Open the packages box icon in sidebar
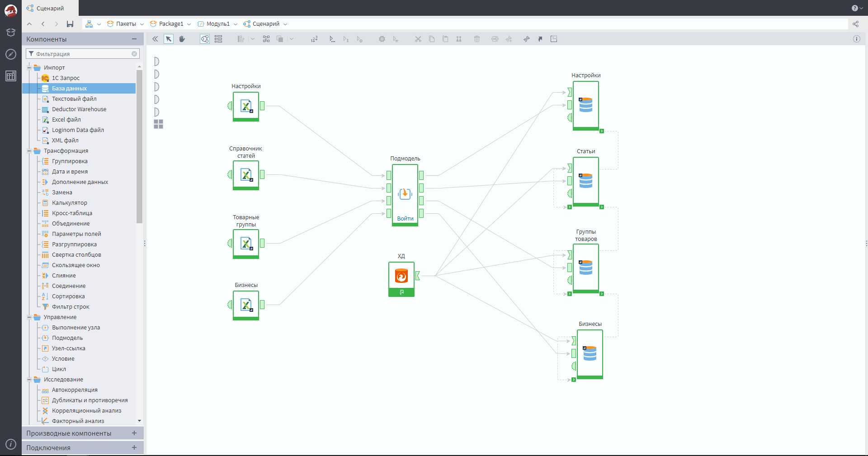This screenshot has height=456, width=868. pos(11,33)
